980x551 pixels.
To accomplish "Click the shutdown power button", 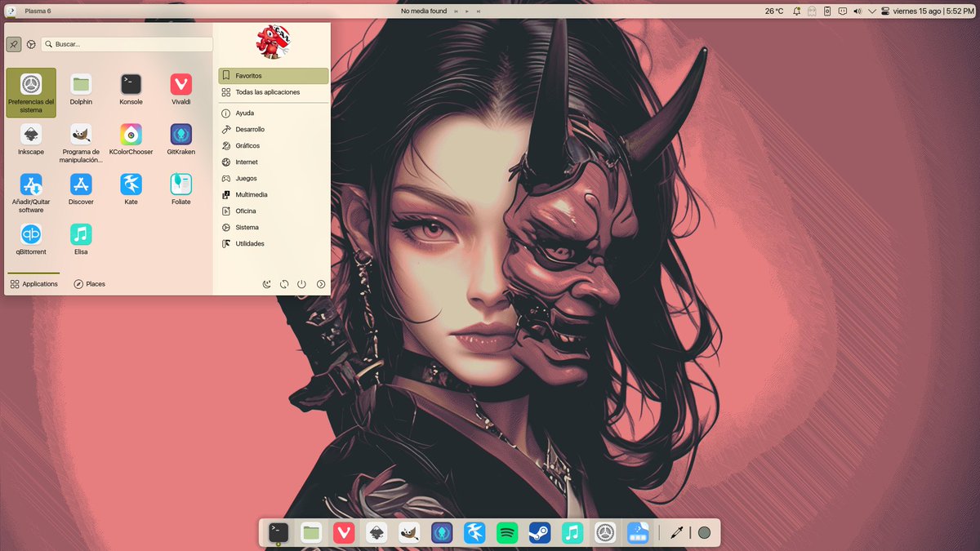I will tap(302, 284).
